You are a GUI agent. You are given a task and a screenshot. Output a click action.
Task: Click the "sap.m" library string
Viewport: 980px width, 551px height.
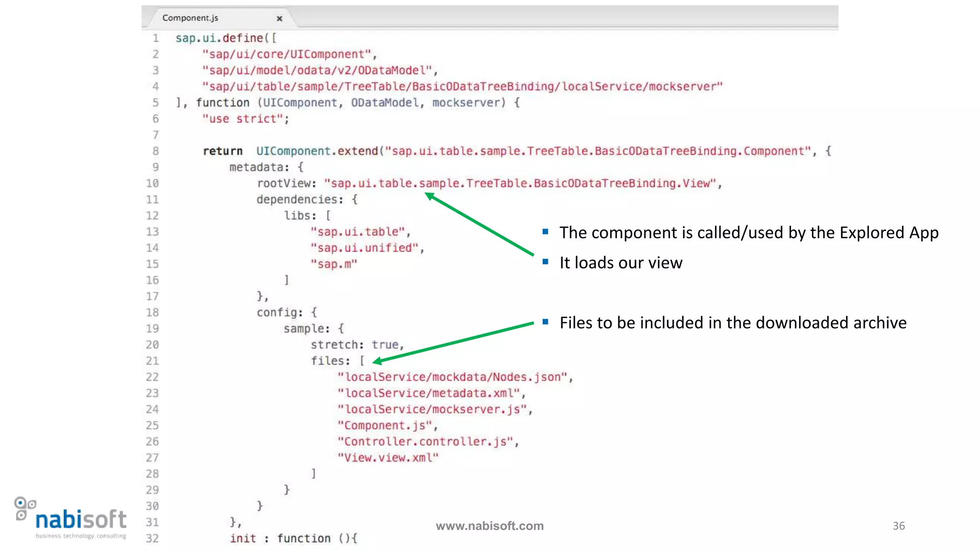pos(334,264)
